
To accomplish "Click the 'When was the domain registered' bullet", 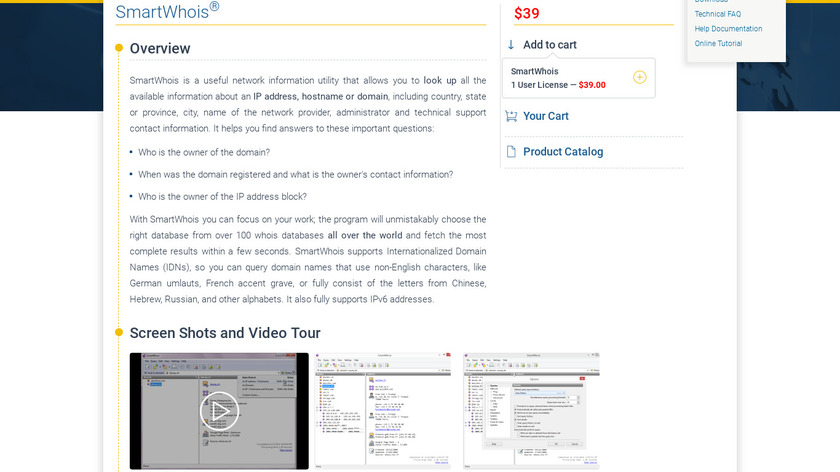I will (x=295, y=175).
